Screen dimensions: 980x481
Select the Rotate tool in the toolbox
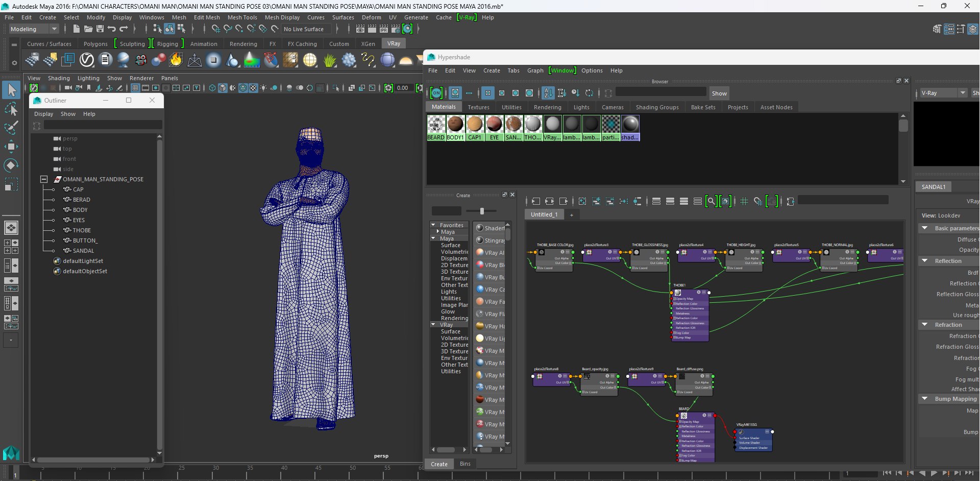11,165
